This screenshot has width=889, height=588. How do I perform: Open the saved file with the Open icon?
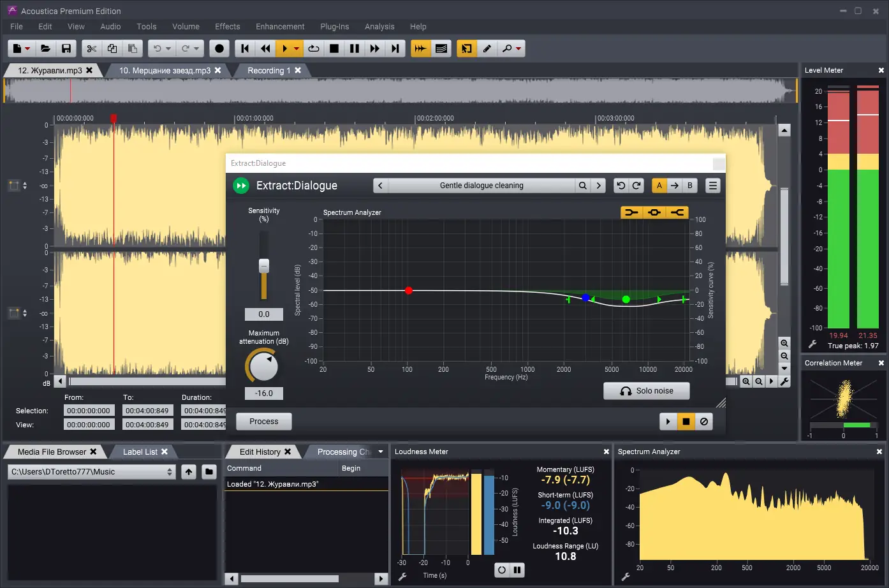pyautogui.click(x=45, y=48)
